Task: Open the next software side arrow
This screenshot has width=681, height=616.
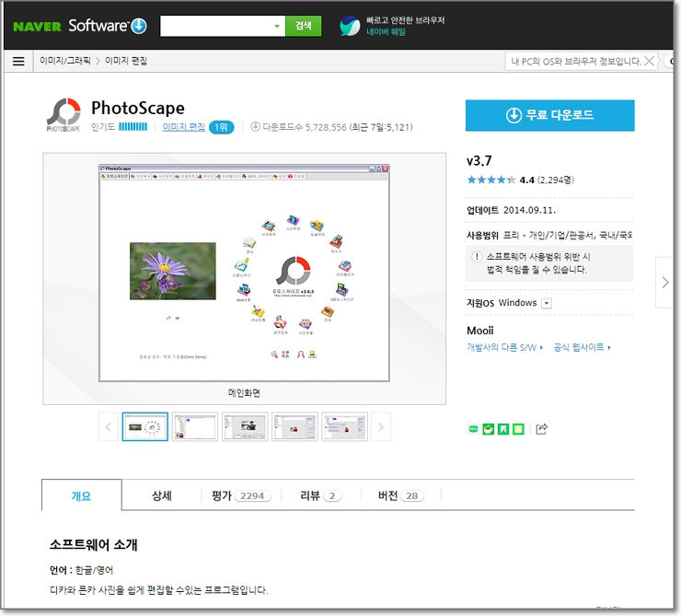Action: [x=665, y=283]
